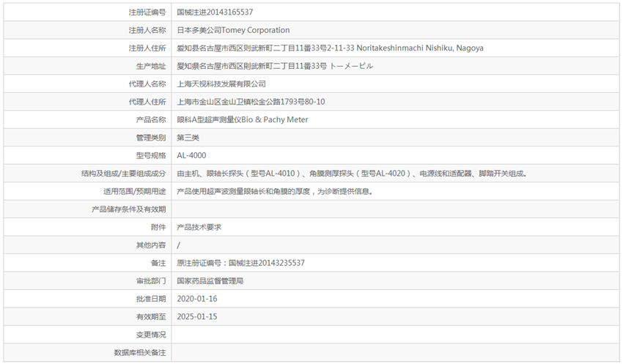Screen dimensions: 623x364
Task: Select the text 产品使用超声波测量眼轴长和角膜的厚度
Action: click(x=243, y=191)
